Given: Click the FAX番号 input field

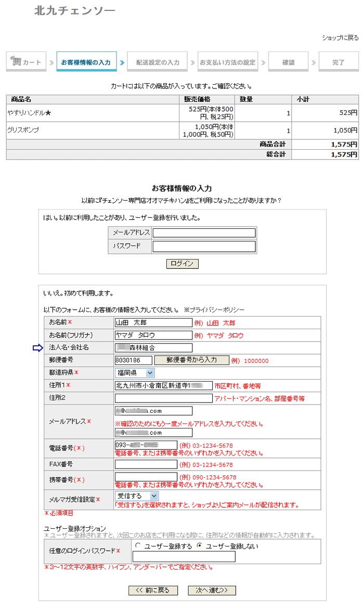Looking at the screenshot, I should coord(146,464).
